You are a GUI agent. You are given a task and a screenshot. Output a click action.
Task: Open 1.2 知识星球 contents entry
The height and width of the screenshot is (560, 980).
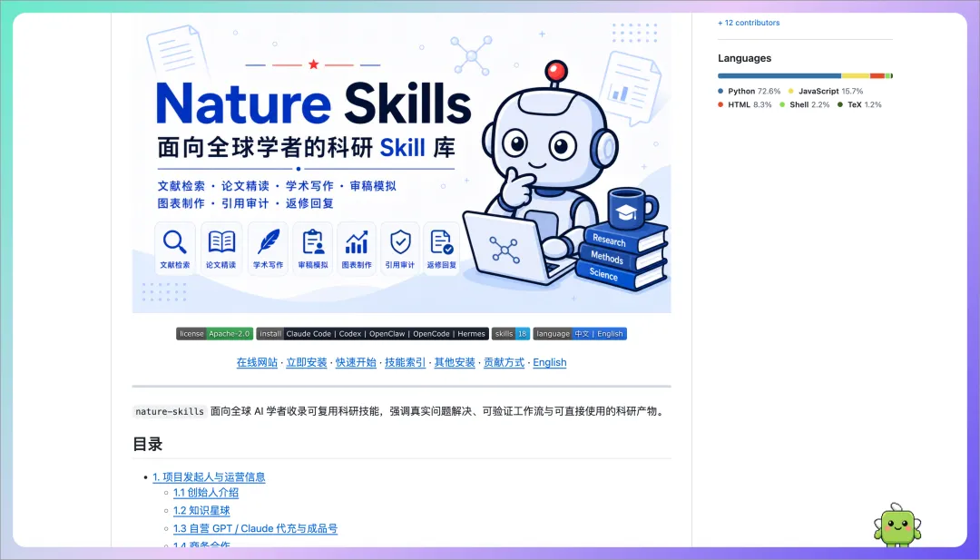201,511
